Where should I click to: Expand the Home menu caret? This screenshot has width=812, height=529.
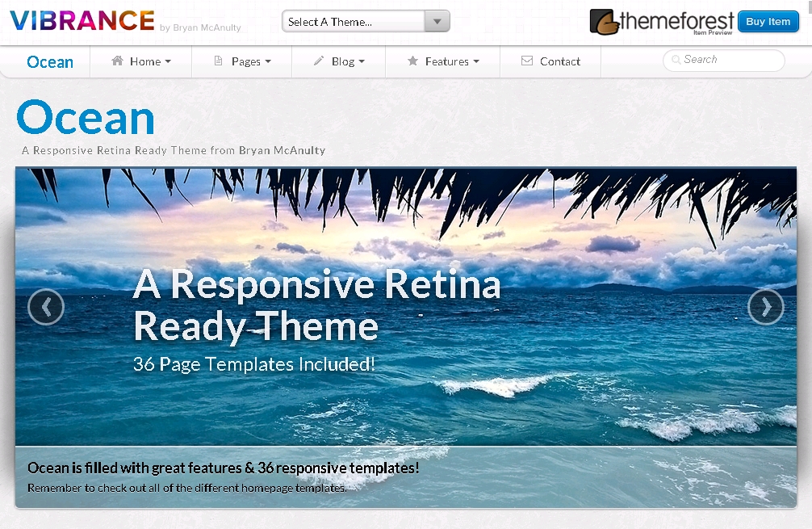click(x=168, y=62)
